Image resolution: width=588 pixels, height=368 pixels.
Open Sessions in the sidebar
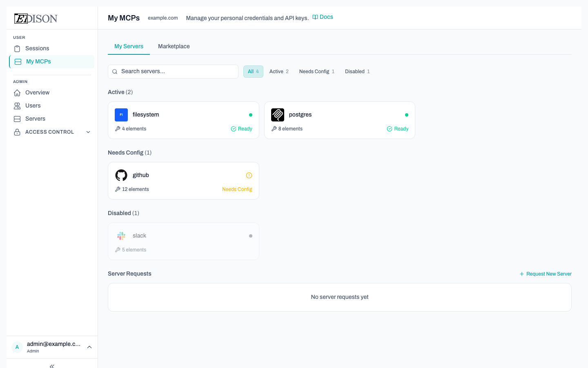point(37,49)
